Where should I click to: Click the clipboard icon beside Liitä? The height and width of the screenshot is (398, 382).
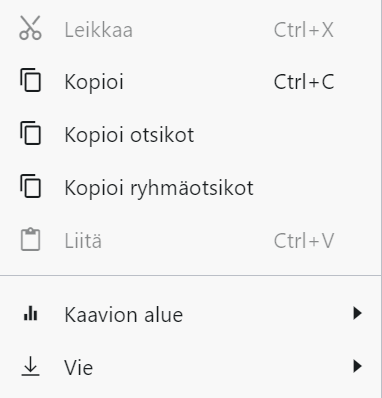click(x=30, y=239)
